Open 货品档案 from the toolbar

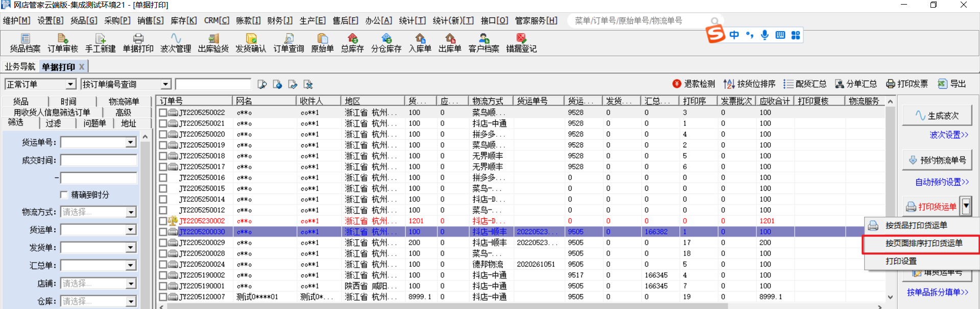click(x=25, y=43)
